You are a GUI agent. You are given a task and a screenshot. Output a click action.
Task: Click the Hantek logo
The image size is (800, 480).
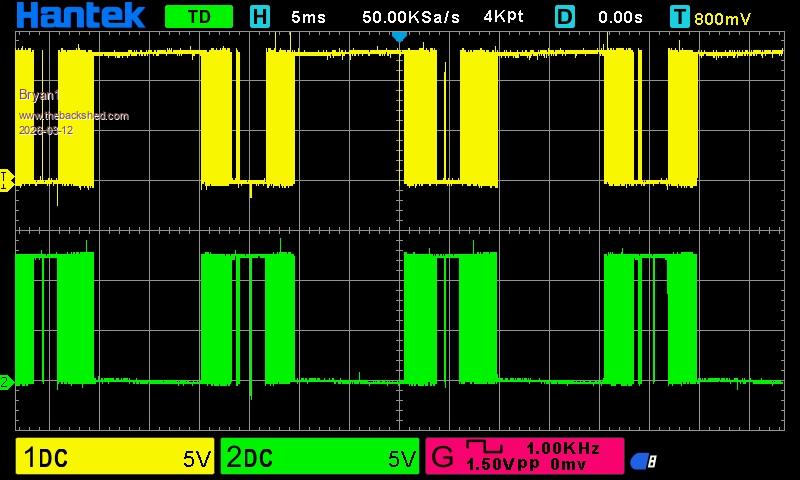tap(82, 15)
